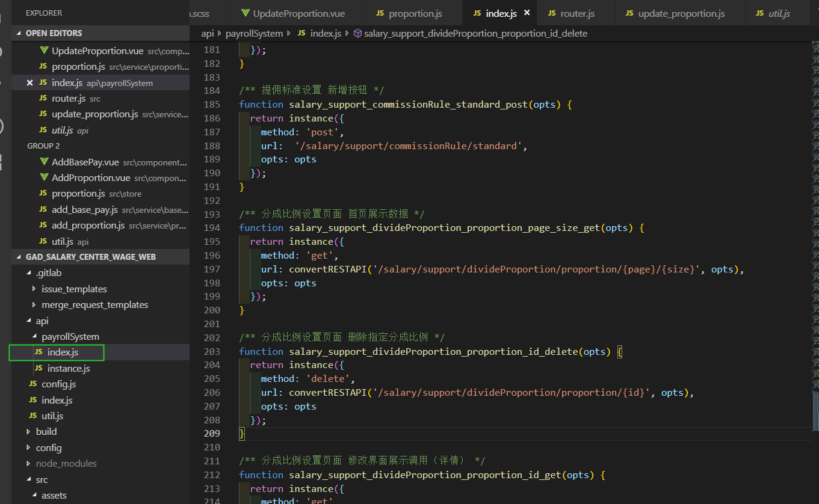
Task: Open add_base_pay.js from Open Editors
Action: tap(84, 210)
